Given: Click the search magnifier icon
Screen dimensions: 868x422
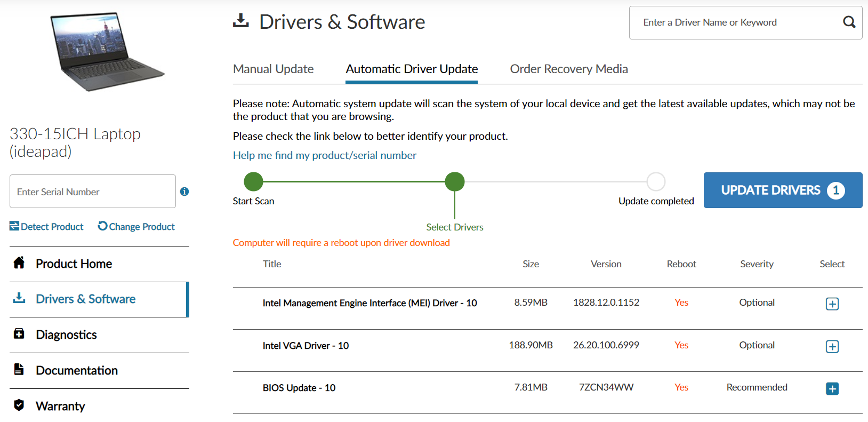Looking at the screenshot, I should tap(849, 22).
